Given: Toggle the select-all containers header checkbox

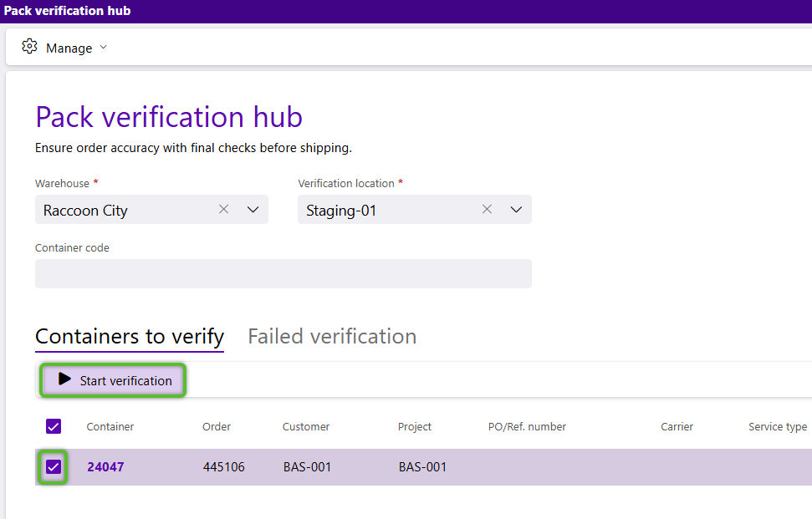Looking at the screenshot, I should coord(54,426).
